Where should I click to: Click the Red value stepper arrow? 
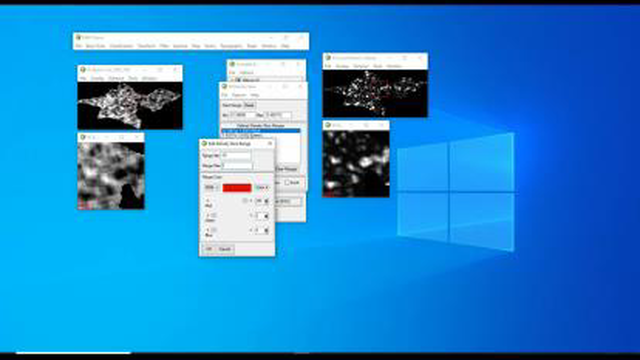pyautogui.click(x=267, y=201)
